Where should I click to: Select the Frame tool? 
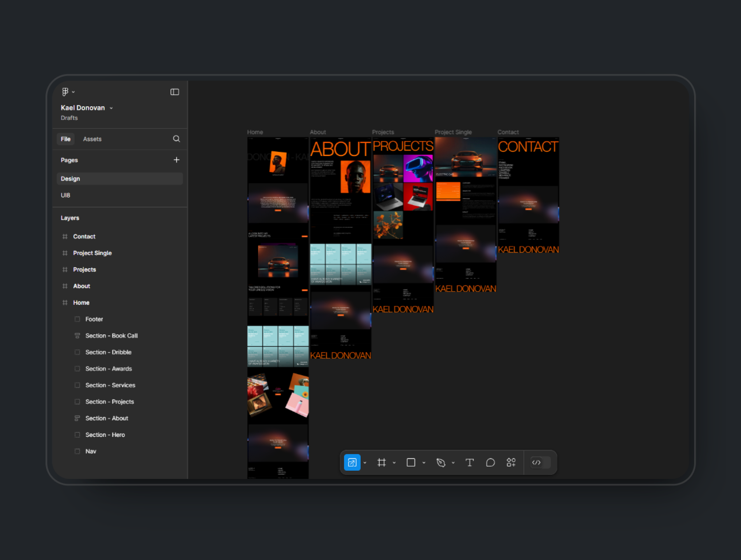click(x=382, y=462)
